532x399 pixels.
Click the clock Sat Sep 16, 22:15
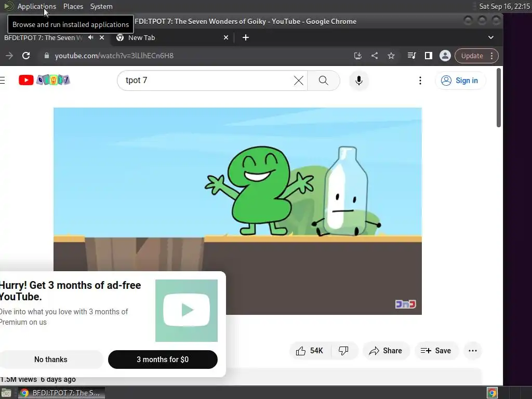click(504, 6)
